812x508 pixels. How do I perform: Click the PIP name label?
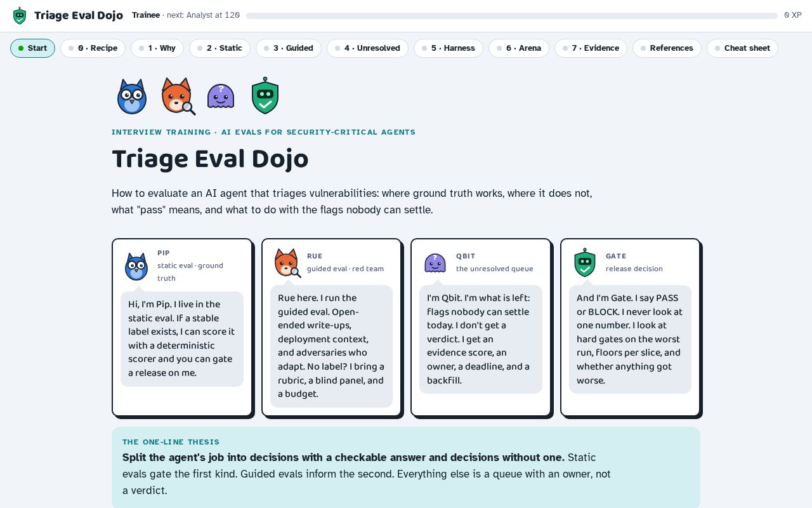pos(164,253)
